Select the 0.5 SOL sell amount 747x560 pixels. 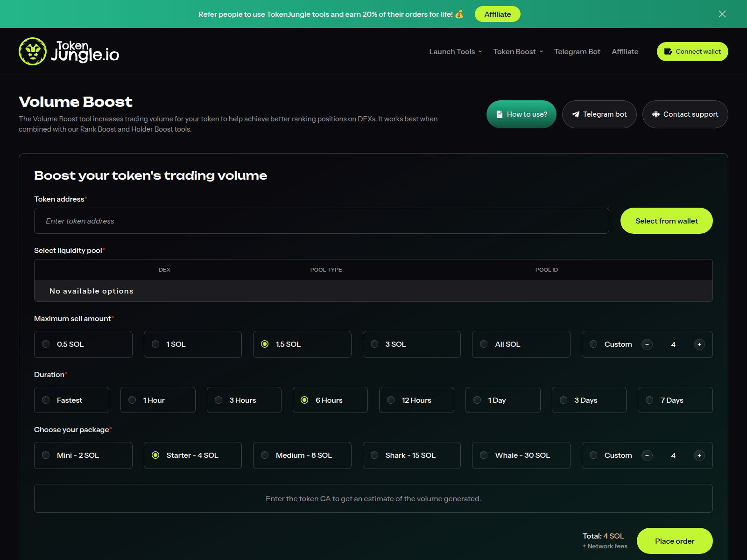point(83,344)
